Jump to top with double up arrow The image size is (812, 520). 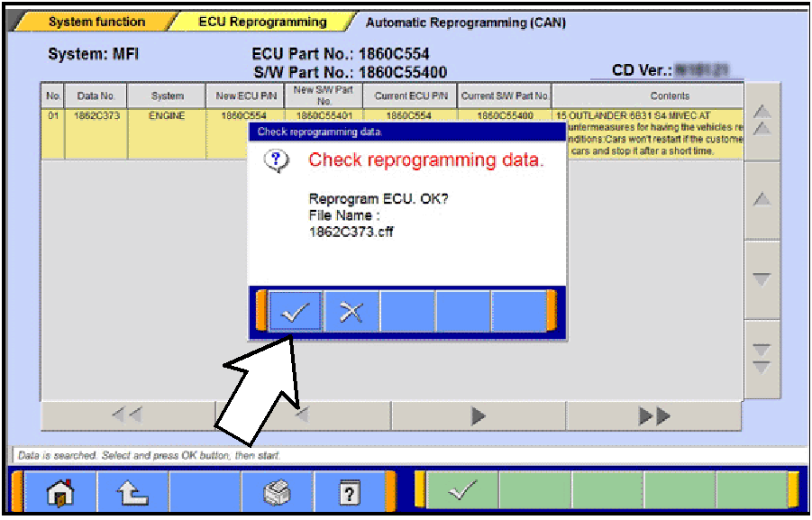point(762,120)
